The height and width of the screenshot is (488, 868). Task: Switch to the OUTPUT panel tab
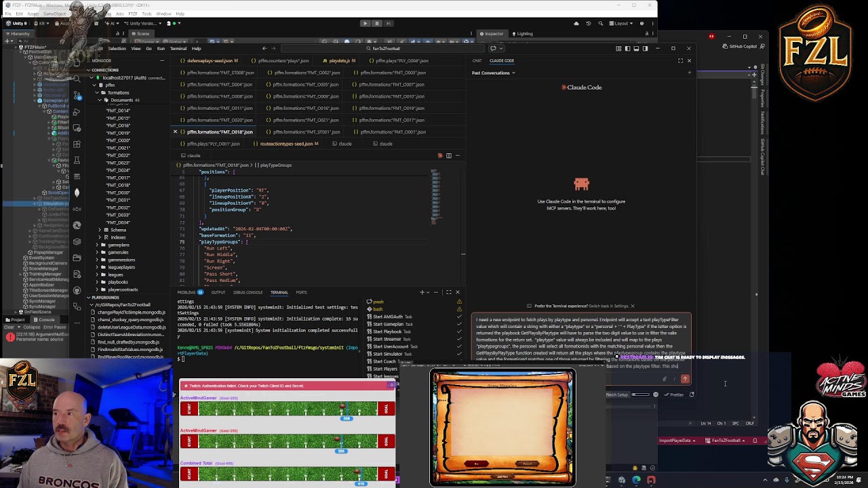click(x=218, y=292)
